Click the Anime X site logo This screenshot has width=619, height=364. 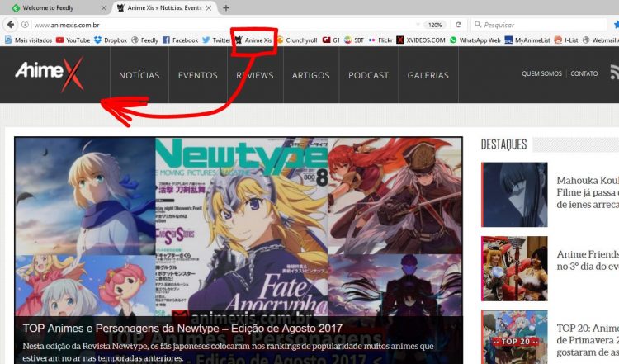tap(50, 75)
